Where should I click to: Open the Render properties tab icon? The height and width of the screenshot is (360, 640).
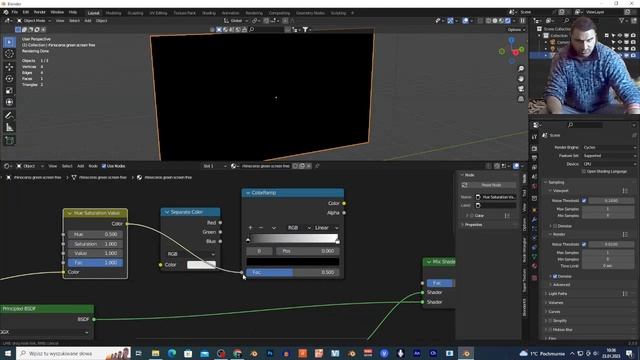pos(534,149)
